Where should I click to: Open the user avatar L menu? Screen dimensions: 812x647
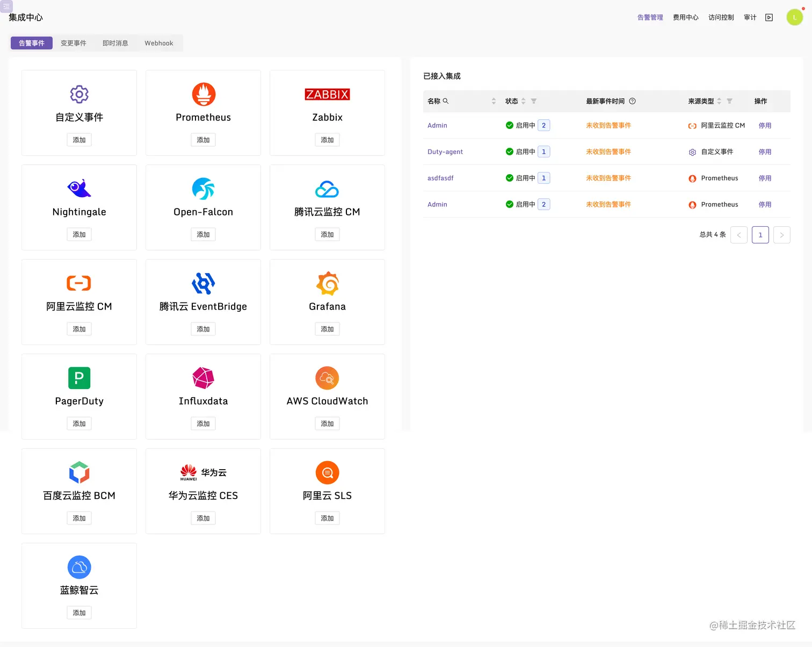coord(795,17)
